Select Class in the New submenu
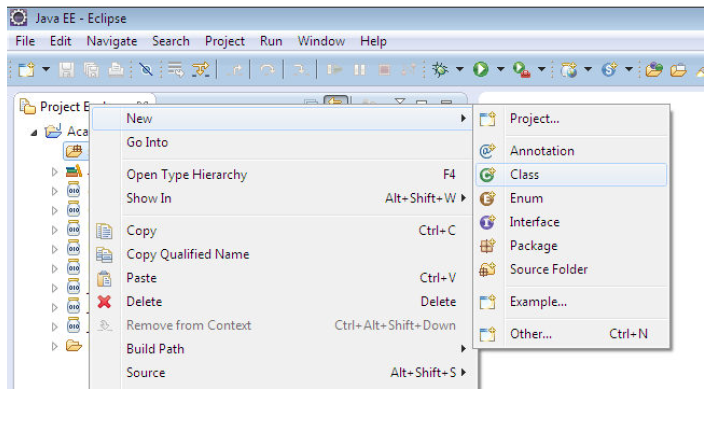Image resolution: width=709 pixels, height=423 pixels. 572,175
